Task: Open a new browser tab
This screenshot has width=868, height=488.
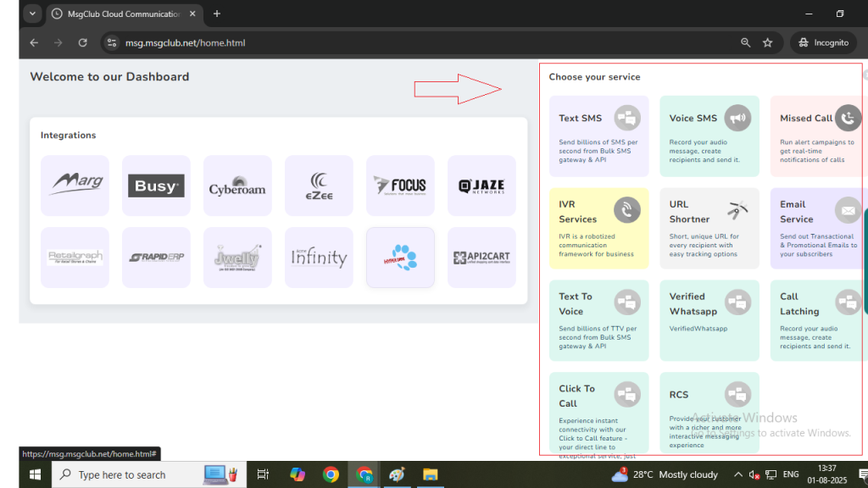Action: (217, 14)
